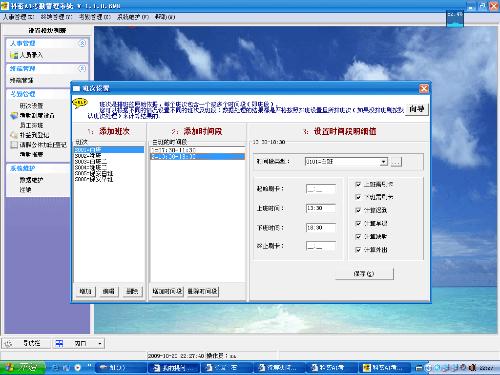Open the 考勤管理 menu in the menu bar

pos(94,17)
